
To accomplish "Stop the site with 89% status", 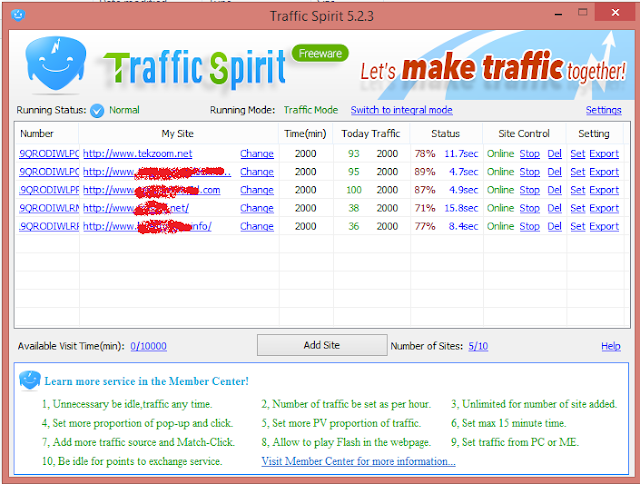I will click(x=529, y=172).
